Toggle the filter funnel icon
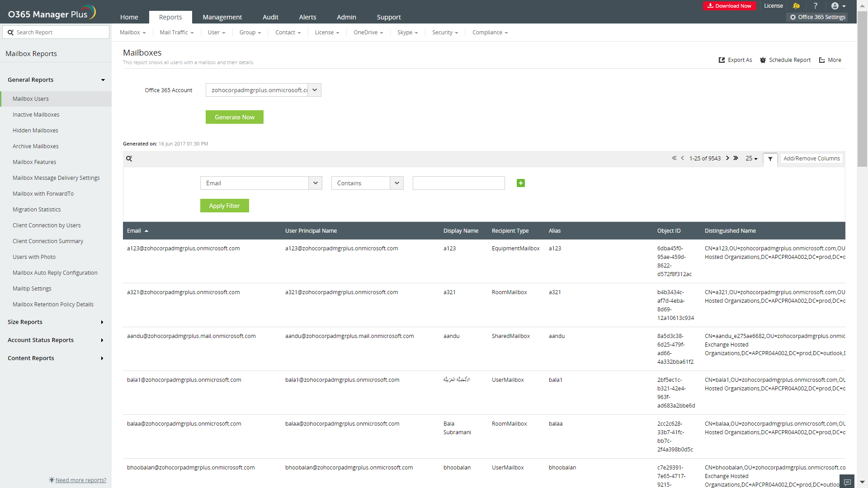Image resolution: width=868 pixels, height=488 pixels. (x=770, y=159)
